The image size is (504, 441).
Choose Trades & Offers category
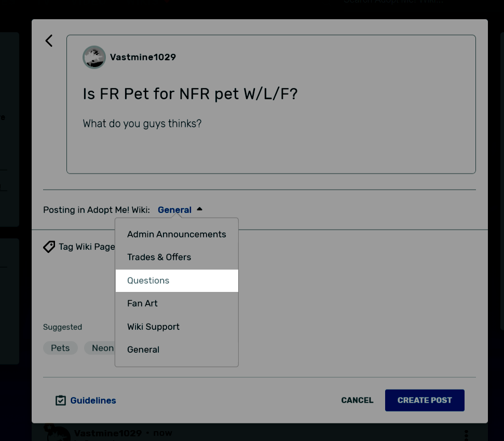click(177, 257)
